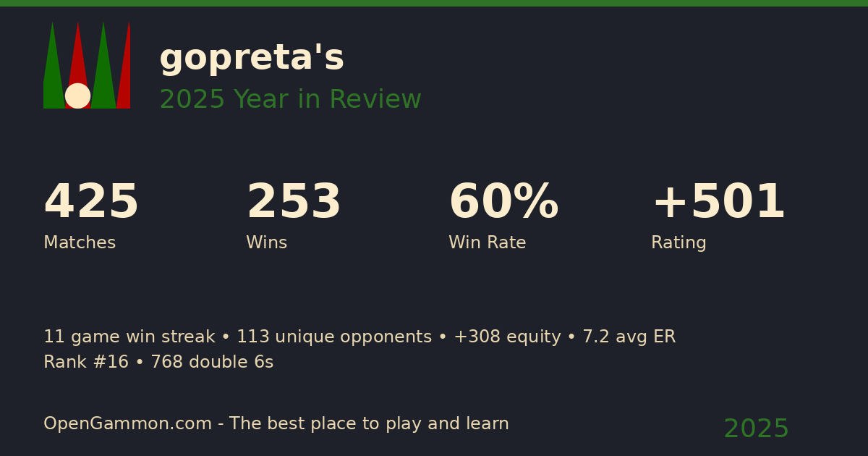868x456 pixels.
Task: Click the leftmost green point of the logo
Action: point(52,65)
